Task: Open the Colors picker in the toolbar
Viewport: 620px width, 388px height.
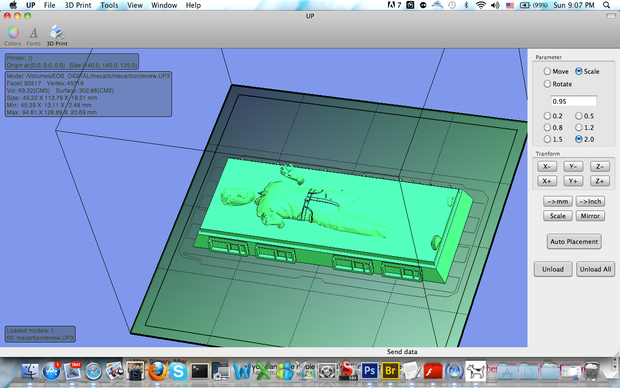Action: point(13,36)
